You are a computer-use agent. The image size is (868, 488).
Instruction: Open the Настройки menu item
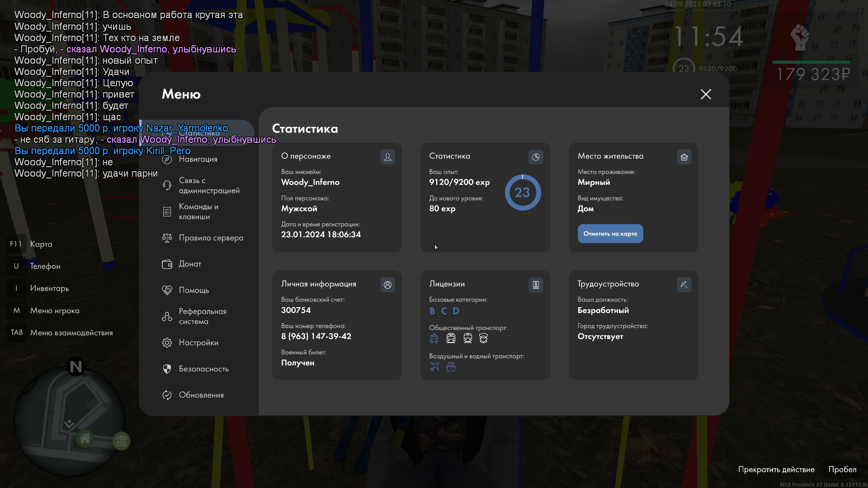[198, 343]
